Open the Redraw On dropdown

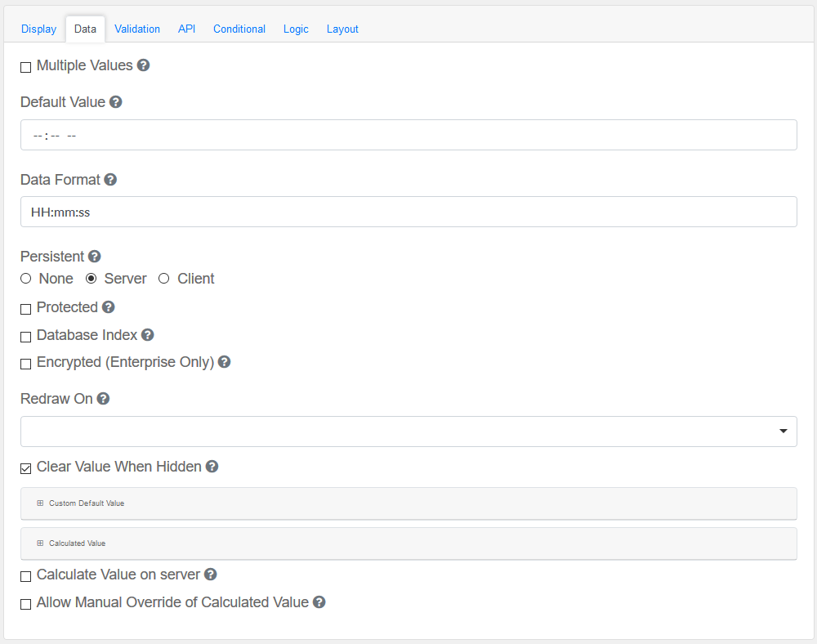tap(408, 432)
